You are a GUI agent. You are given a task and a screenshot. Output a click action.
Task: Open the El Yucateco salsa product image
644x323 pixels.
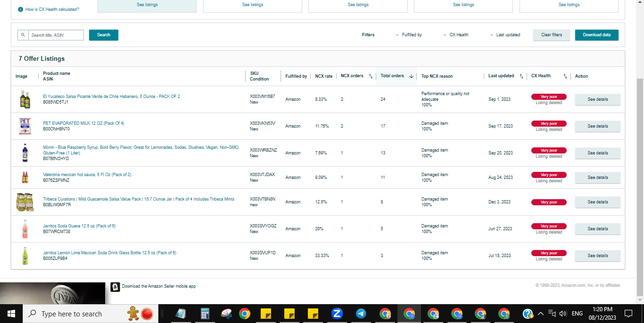pyautogui.click(x=25, y=99)
